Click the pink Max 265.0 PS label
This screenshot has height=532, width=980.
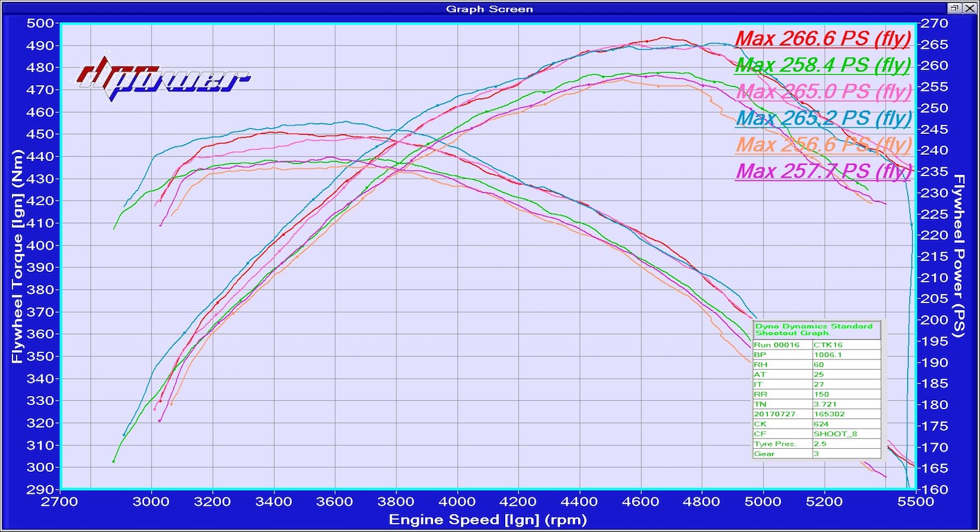coord(823,92)
